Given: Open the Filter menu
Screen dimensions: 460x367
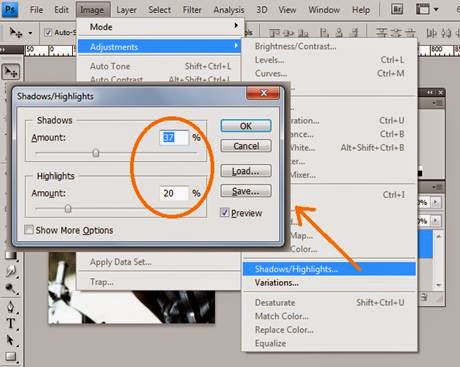Looking at the screenshot, I should [x=192, y=10].
